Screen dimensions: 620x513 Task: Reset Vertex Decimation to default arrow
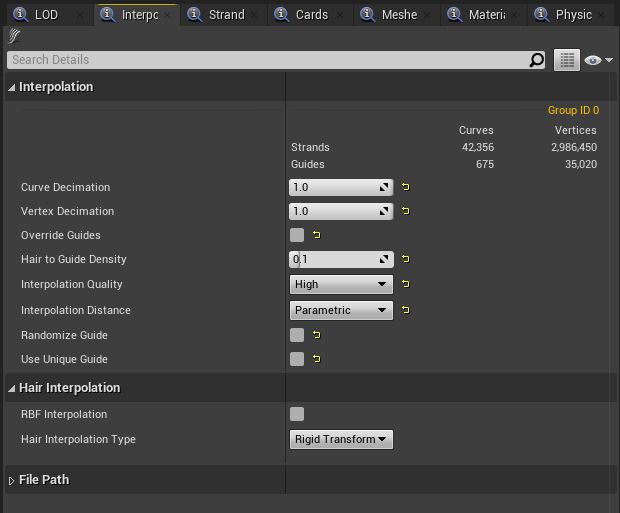coord(406,211)
